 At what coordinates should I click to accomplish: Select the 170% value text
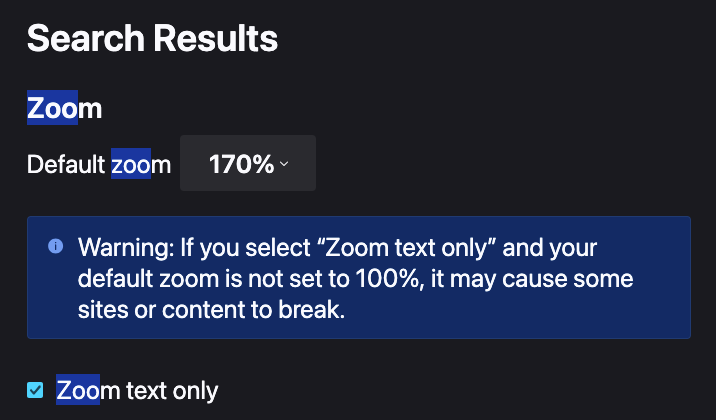pyautogui.click(x=241, y=164)
